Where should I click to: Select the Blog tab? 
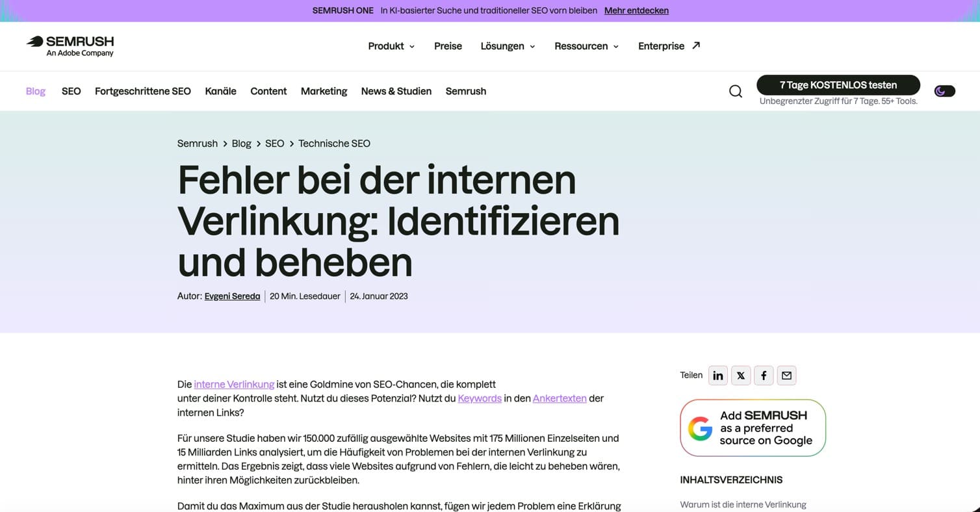click(x=36, y=91)
